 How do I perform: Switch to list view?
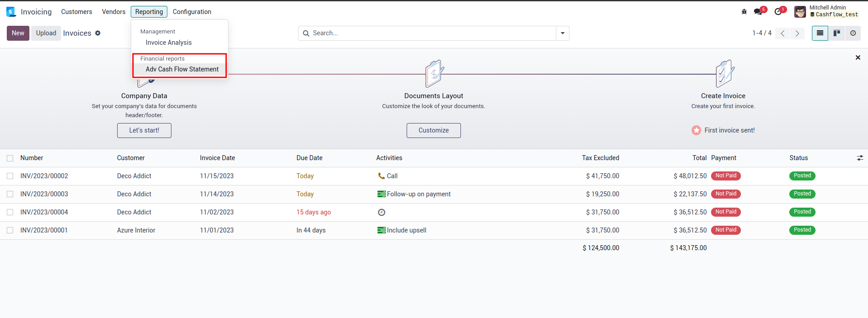click(x=820, y=33)
